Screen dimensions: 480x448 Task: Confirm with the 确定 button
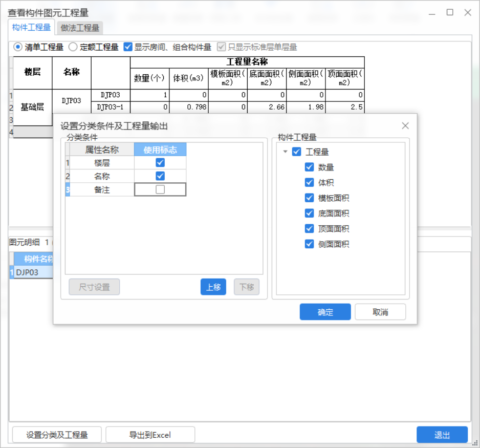coord(325,312)
